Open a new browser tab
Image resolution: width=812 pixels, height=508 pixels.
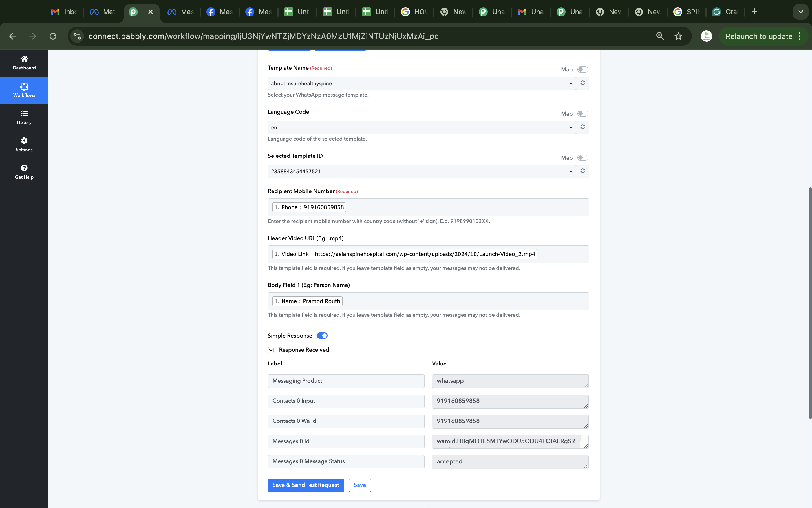[x=754, y=12]
